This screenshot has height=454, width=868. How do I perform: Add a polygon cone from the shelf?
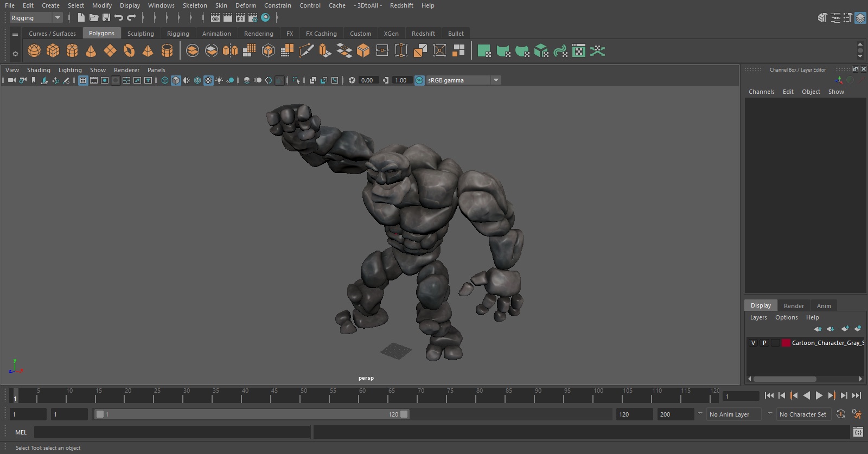[91, 51]
